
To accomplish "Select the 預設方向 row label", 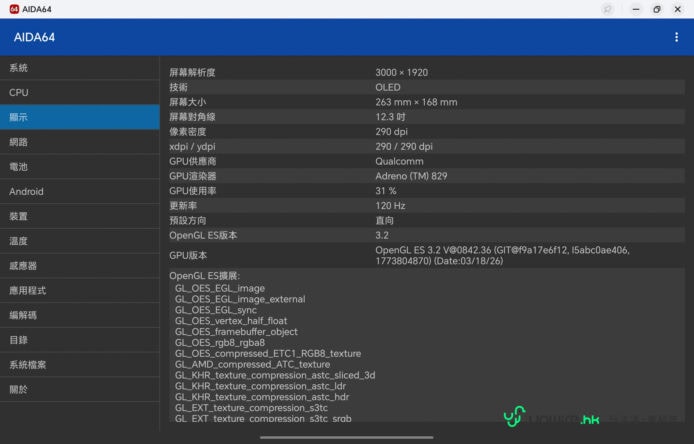I will click(188, 220).
